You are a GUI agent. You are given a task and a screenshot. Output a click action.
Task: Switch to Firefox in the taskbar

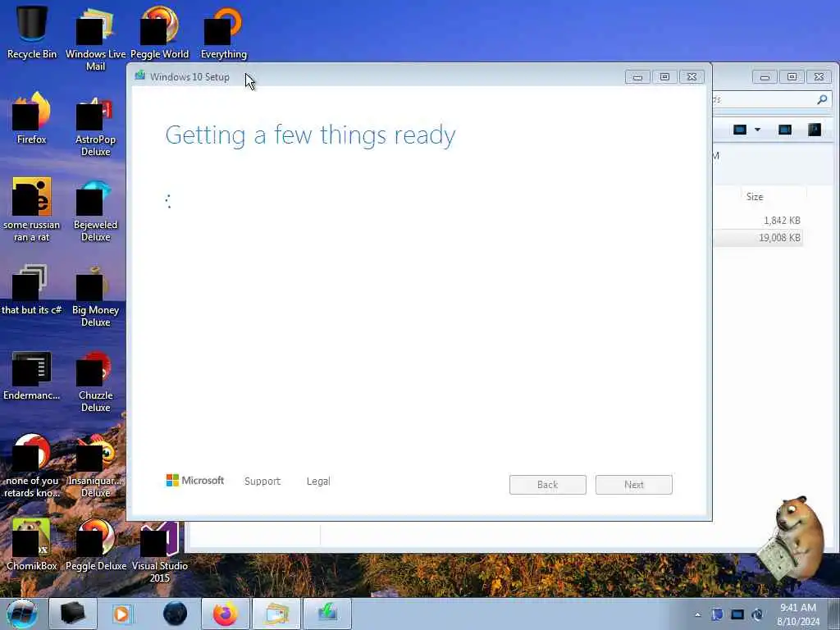point(225,614)
